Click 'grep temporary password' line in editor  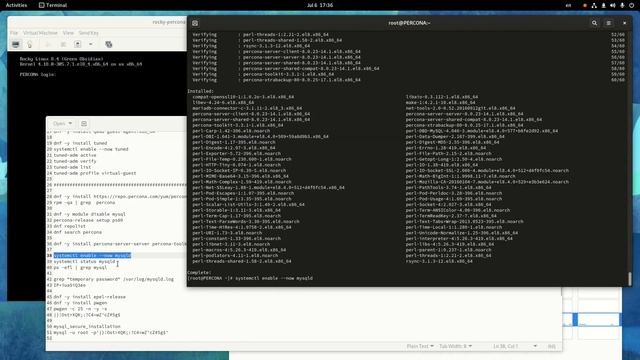[x=113, y=279]
